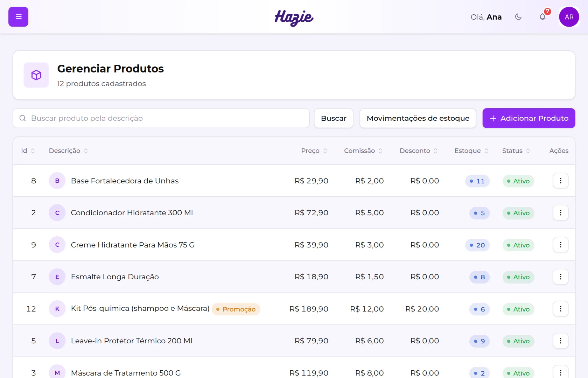The width and height of the screenshot is (588, 378).
Task: Click the Promoção tag on Kit Pós-química
Action: tap(236, 309)
